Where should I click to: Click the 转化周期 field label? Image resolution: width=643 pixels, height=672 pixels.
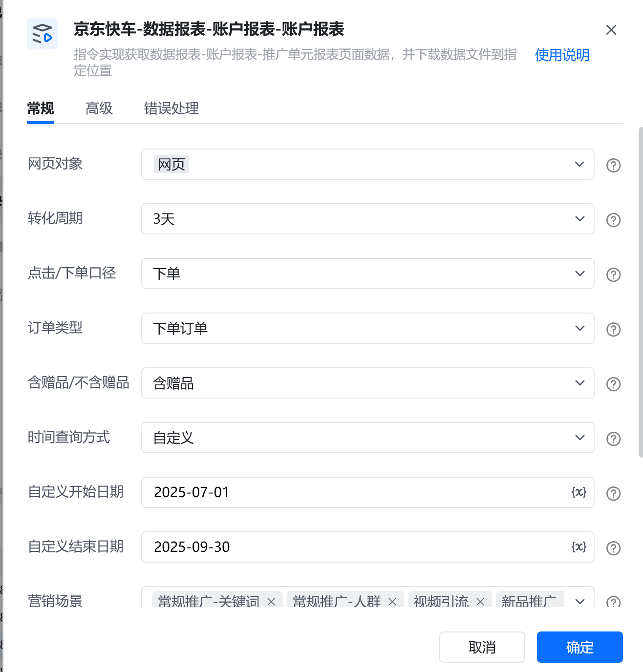pyautogui.click(x=55, y=218)
